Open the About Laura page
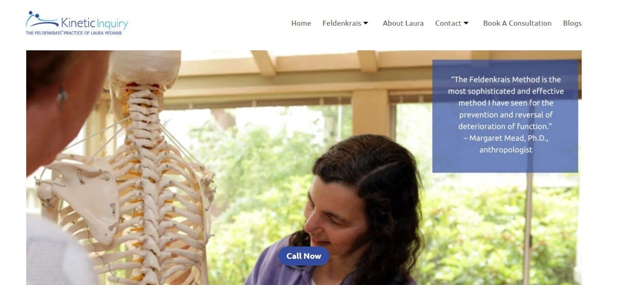The width and height of the screenshot is (644, 285). [403, 23]
